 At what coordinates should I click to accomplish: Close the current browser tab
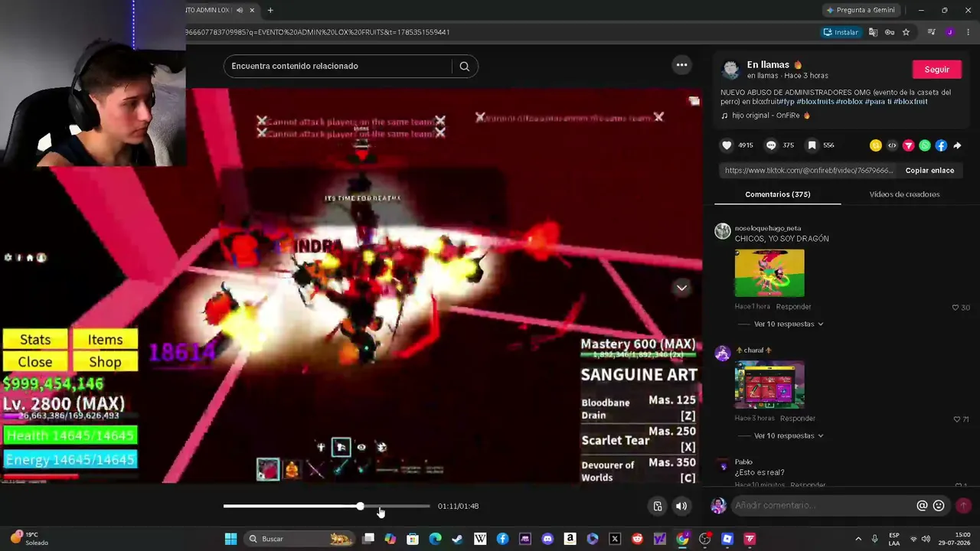(252, 10)
